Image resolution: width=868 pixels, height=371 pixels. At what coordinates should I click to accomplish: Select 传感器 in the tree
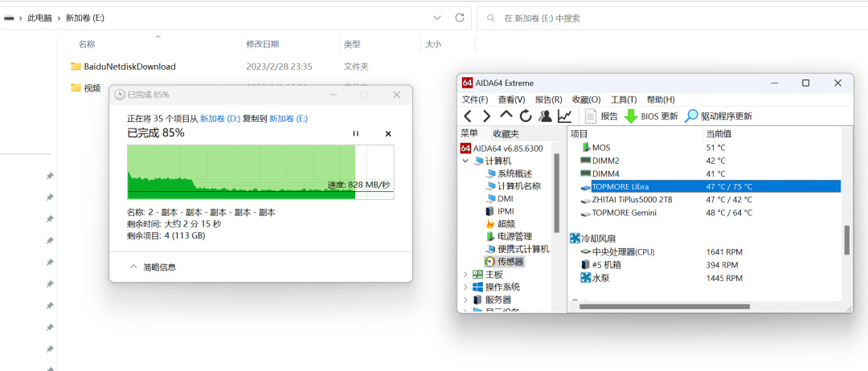coord(504,262)
